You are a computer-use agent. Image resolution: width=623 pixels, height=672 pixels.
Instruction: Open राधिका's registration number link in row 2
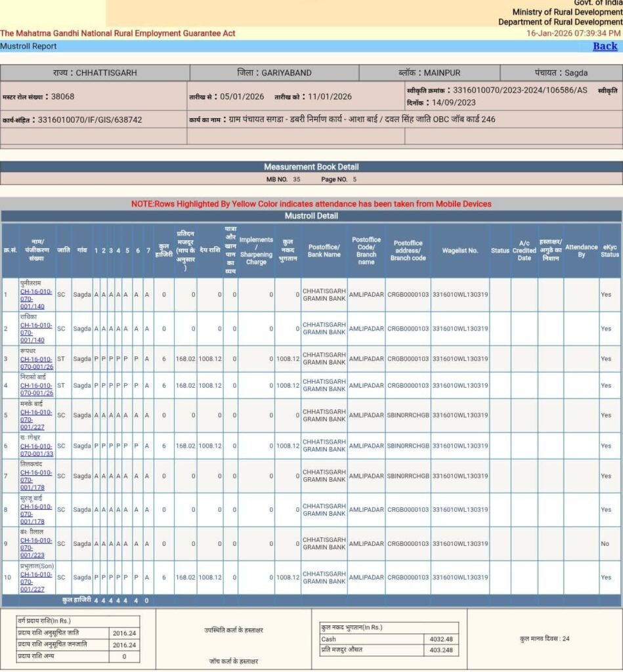click(37, 332)
